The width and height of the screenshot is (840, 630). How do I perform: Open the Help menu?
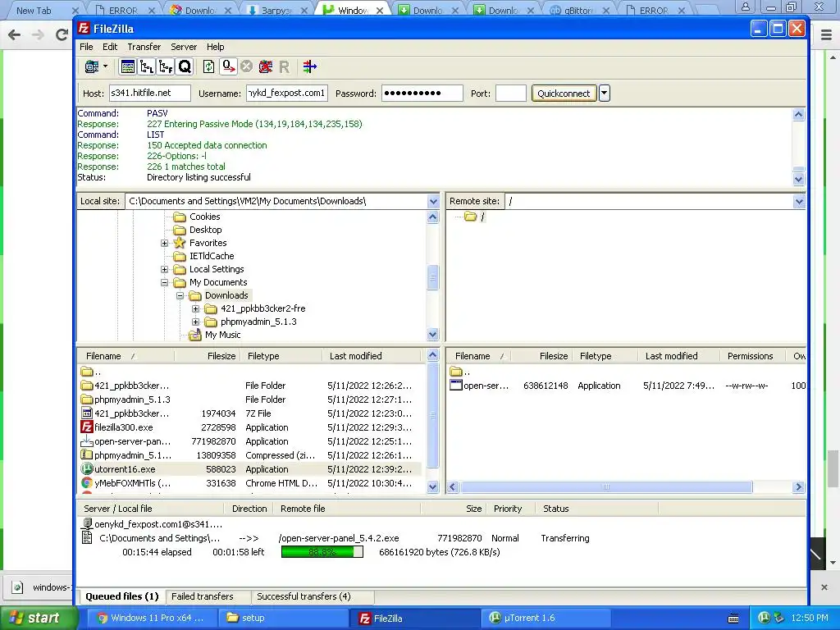216,47
